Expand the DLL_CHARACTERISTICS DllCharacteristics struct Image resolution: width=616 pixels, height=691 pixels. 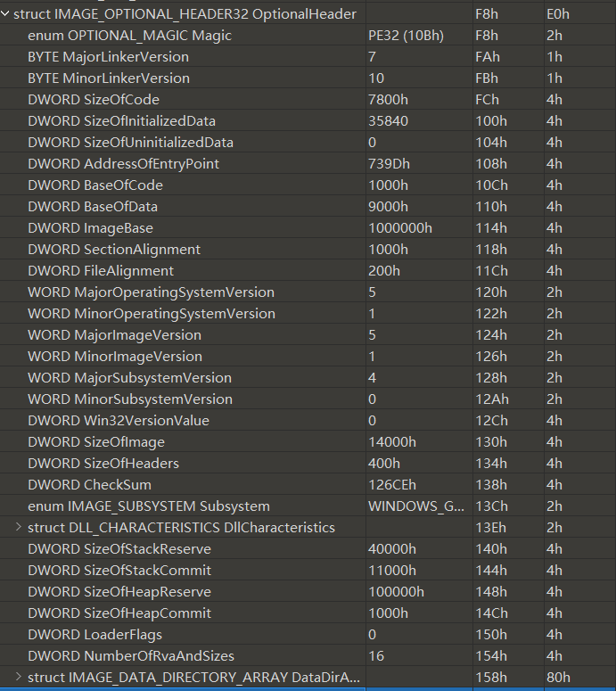click(18, 528)
